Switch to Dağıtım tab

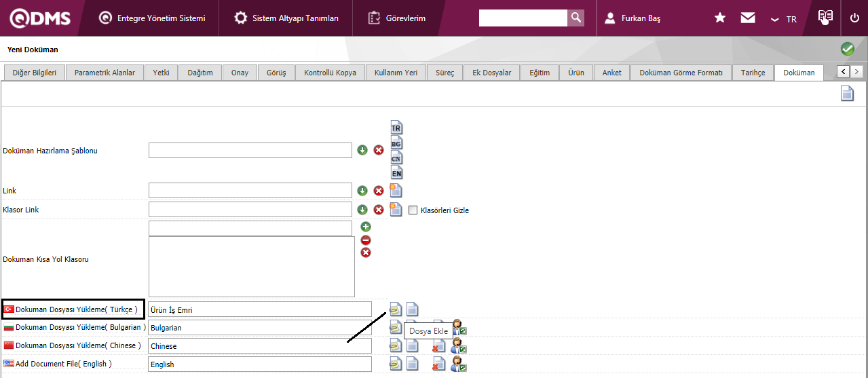pyautogui.click(x=200, y=73)
